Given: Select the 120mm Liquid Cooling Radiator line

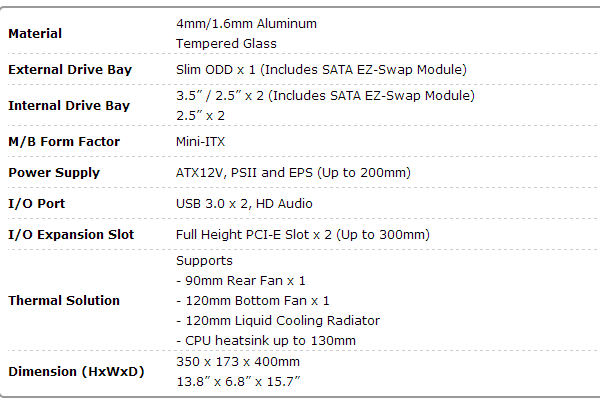Looking at the screenshot, I should tap(278, 321).
